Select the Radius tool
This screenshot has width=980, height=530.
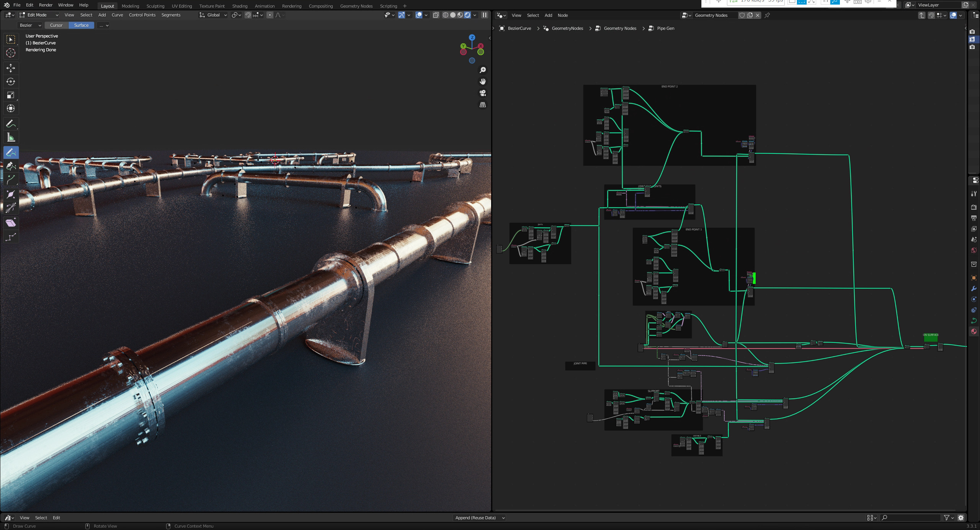(11, 194)
